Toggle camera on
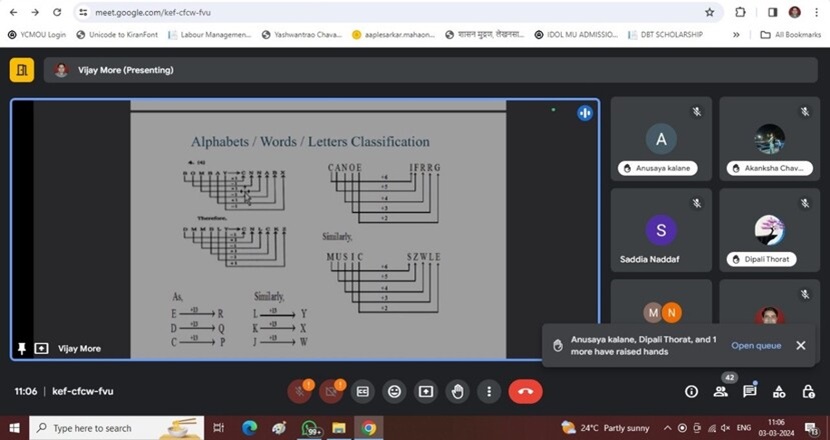 (331, 391)
